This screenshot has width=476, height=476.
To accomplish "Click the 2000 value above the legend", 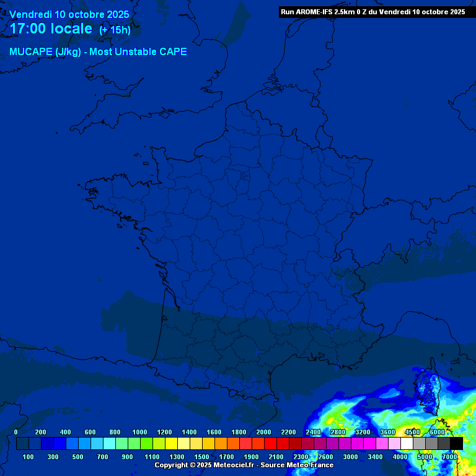I will click(263, 432).
